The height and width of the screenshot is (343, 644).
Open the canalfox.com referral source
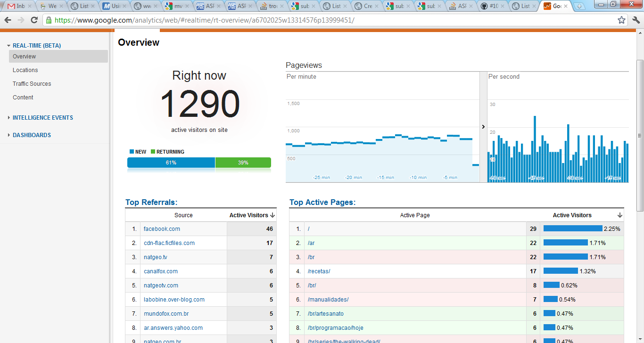point(161,271)
